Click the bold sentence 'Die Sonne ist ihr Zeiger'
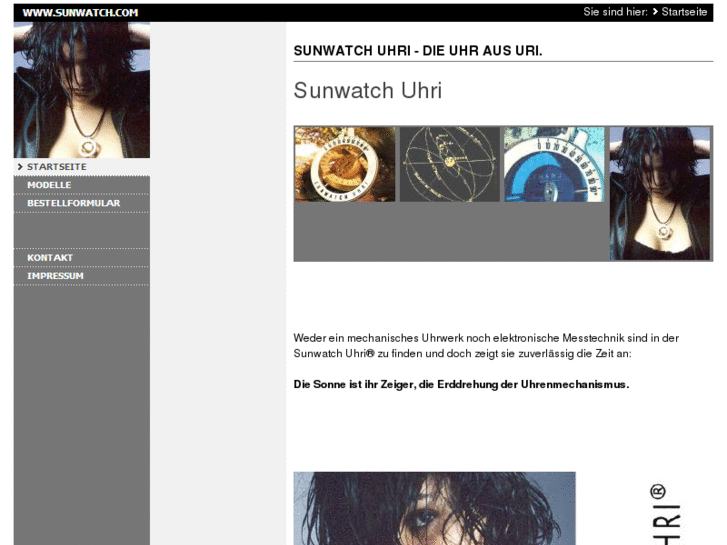727x545 pixels. pyautogui.click(x=461, y=385)
